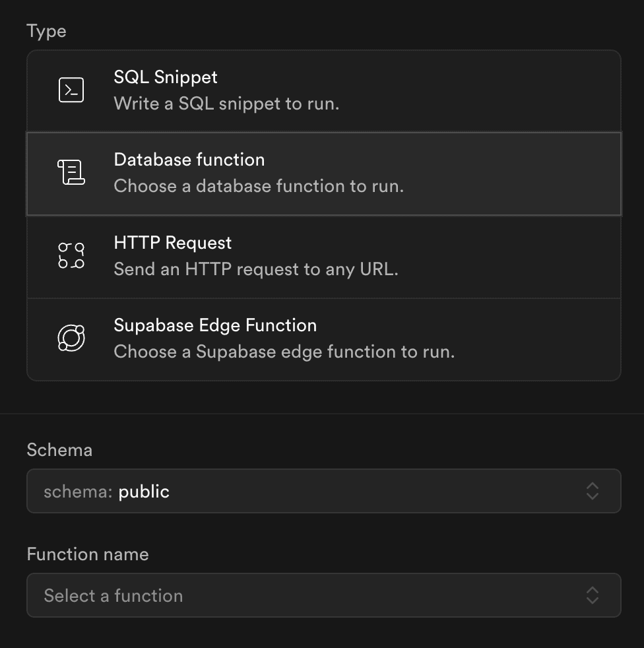Click the function dropdown chevron arrows

click(x=593, y=595)
